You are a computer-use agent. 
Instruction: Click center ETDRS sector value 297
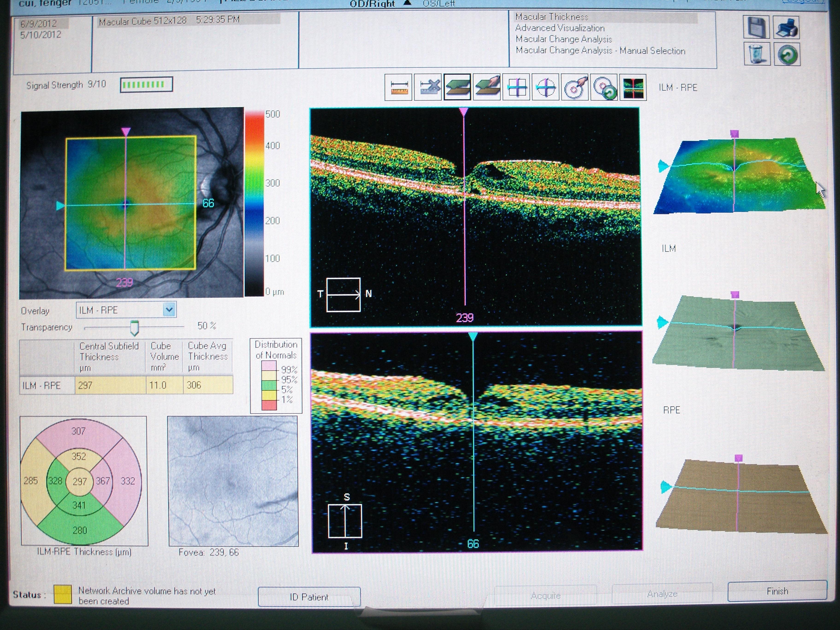coord(80,481)
